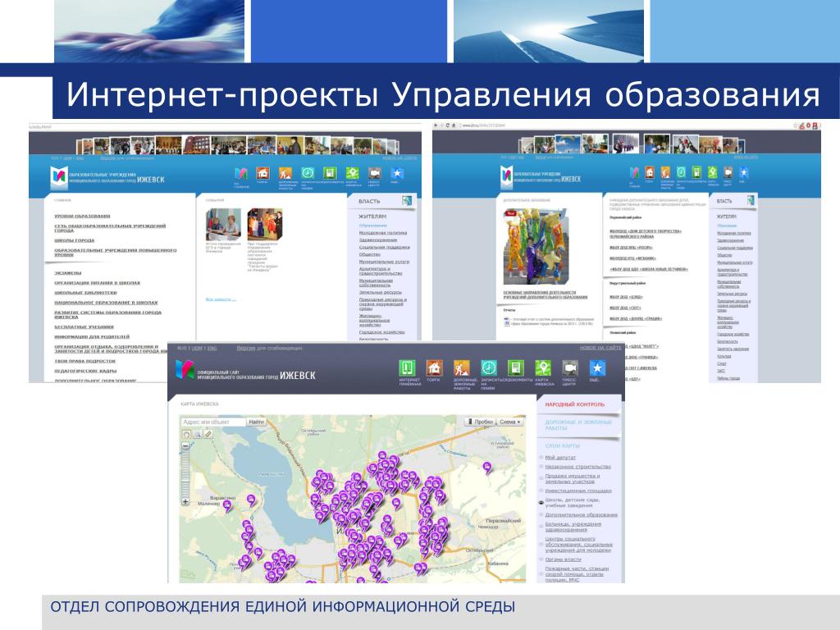Screen dimensions: 840x630
Task: Open the Ещё star icon in map site
Action: pyautogui.click(x=597, y=368)
